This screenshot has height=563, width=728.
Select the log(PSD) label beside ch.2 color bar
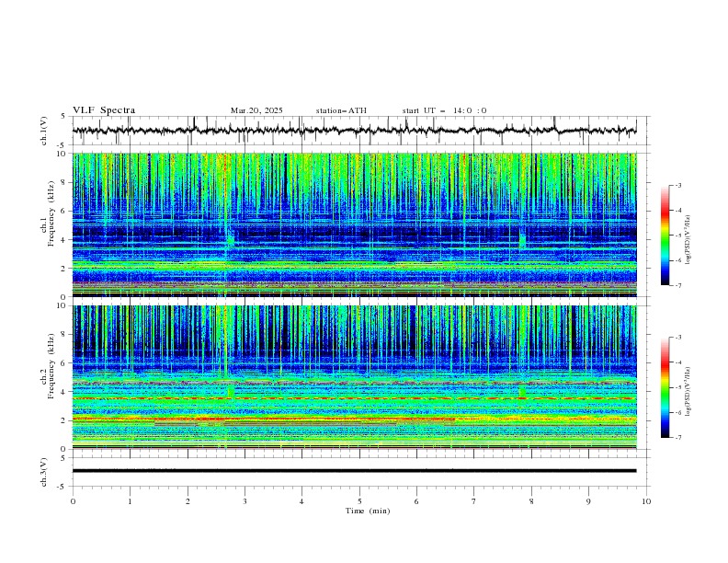click(688, 392)
